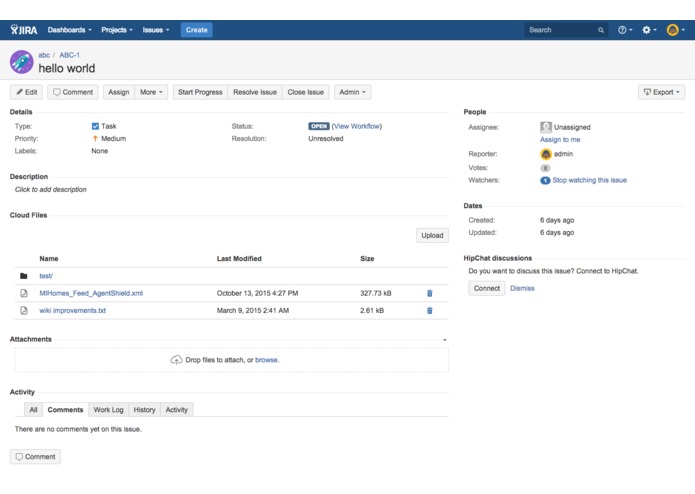Click the JIRA logo
Screen dimensions: 695x494
click(x=24, y=30)
